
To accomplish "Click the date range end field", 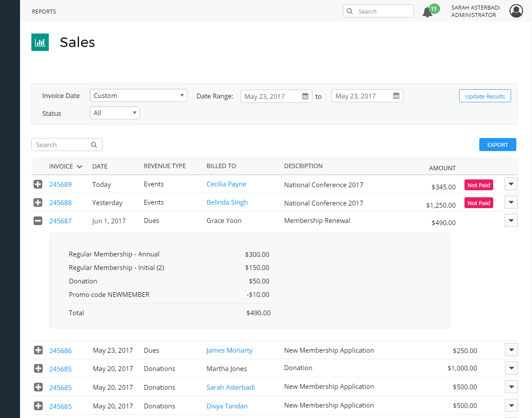I will (367, 96).
